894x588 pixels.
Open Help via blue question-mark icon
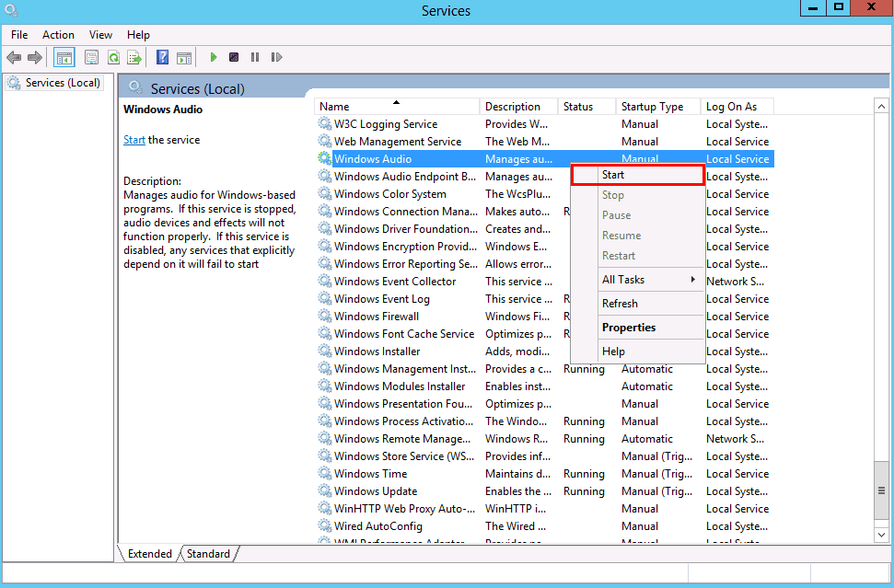click(162, 57)
